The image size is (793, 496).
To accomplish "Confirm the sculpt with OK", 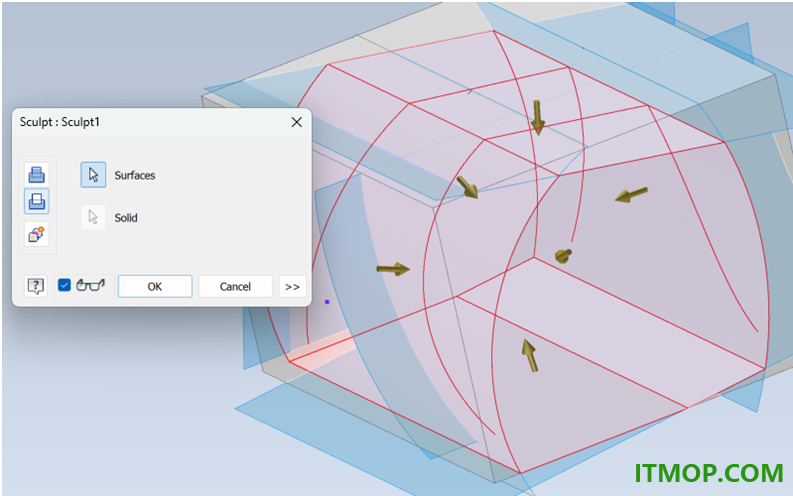I will (155, 287).
